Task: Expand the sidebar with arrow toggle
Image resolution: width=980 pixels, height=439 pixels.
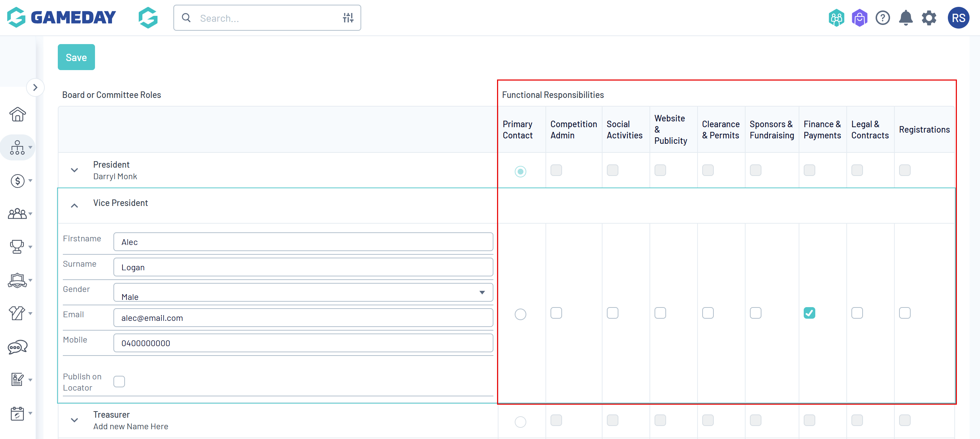Action: pos(35,87)
